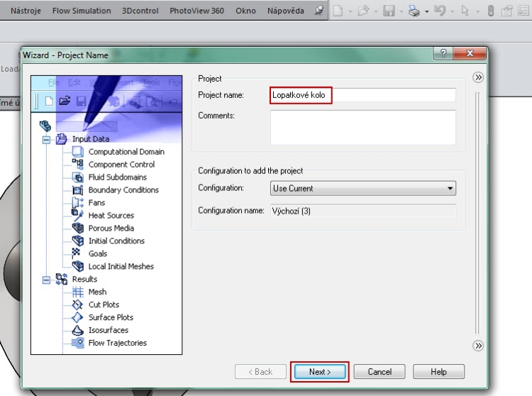Click the bottom double-chevron expander in wizard

(478, 346)
